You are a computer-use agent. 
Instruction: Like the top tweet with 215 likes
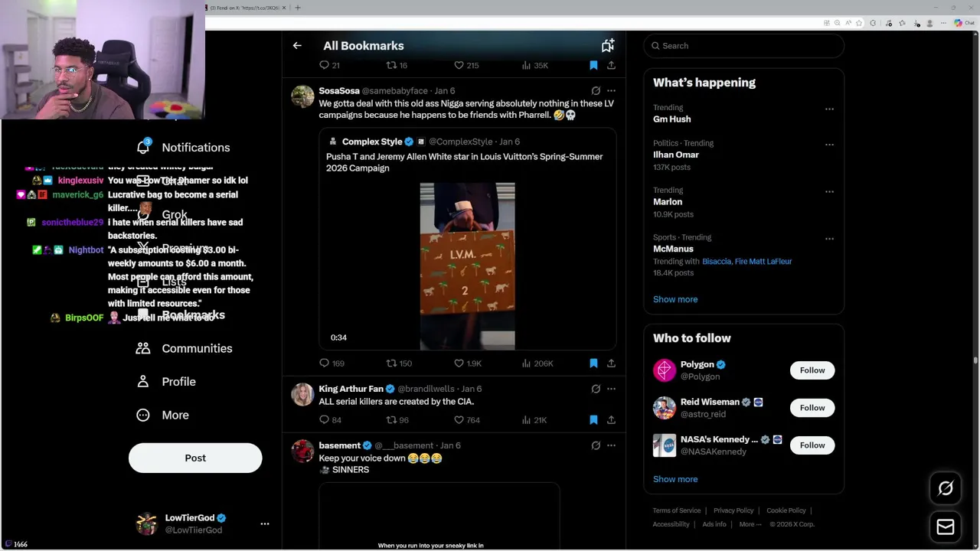(x=466, y=66)
